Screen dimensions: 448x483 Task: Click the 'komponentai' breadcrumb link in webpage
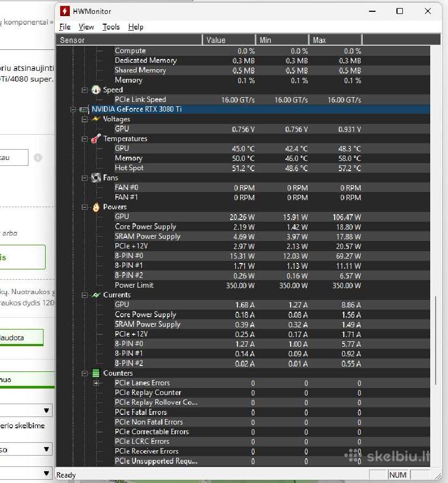(x=26, y=22)
